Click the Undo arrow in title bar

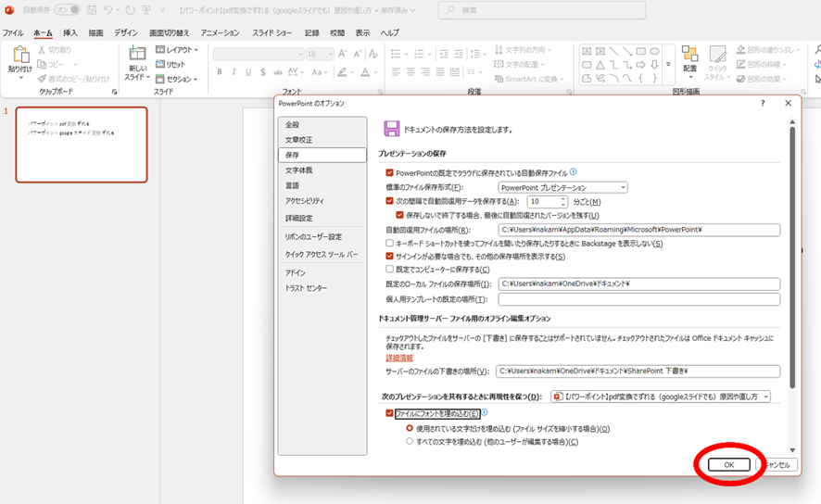[x=111, y=10]
